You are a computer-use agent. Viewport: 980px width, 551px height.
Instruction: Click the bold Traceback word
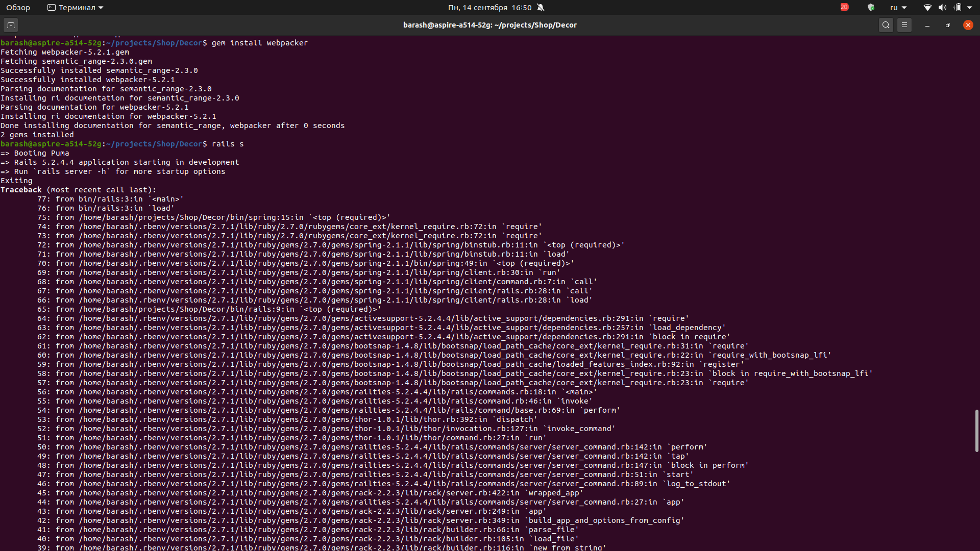point(21,190)
